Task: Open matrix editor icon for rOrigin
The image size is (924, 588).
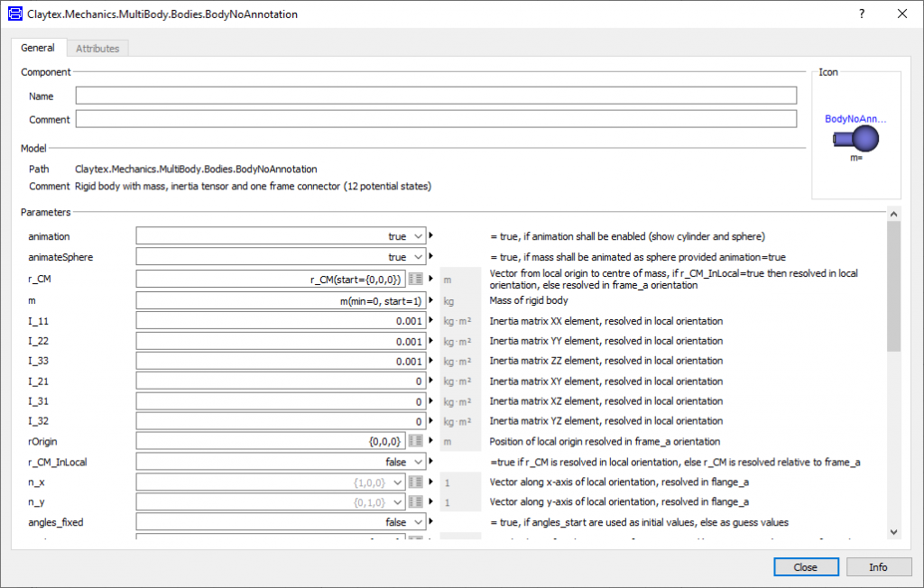Action: pos(415,441)
